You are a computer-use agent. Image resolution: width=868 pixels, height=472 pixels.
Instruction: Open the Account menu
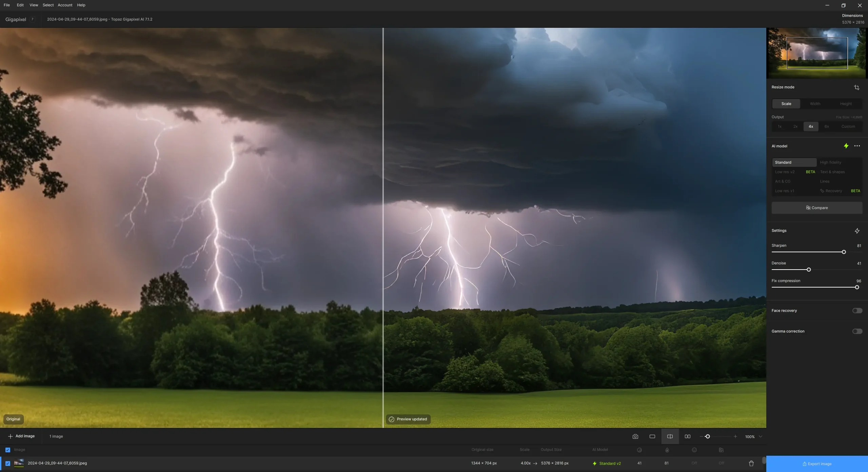pos(65,5)
